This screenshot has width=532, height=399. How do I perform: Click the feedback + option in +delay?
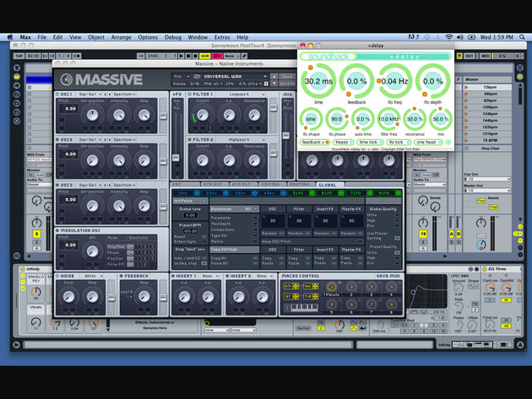tap(314, 142)
